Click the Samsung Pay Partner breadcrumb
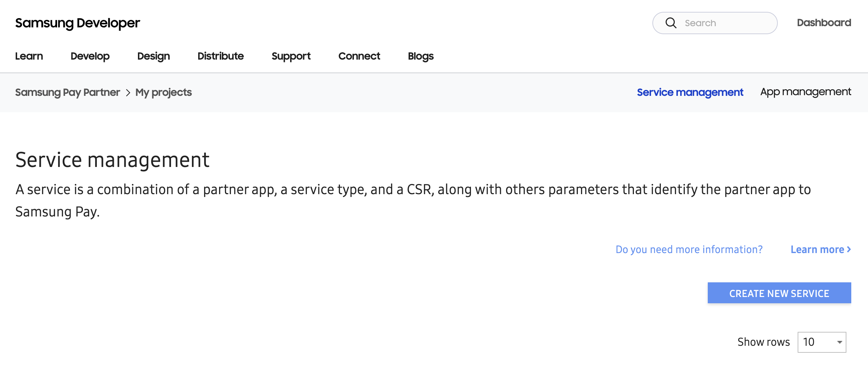This screenshot has width=868, height=366. [68, 92]
